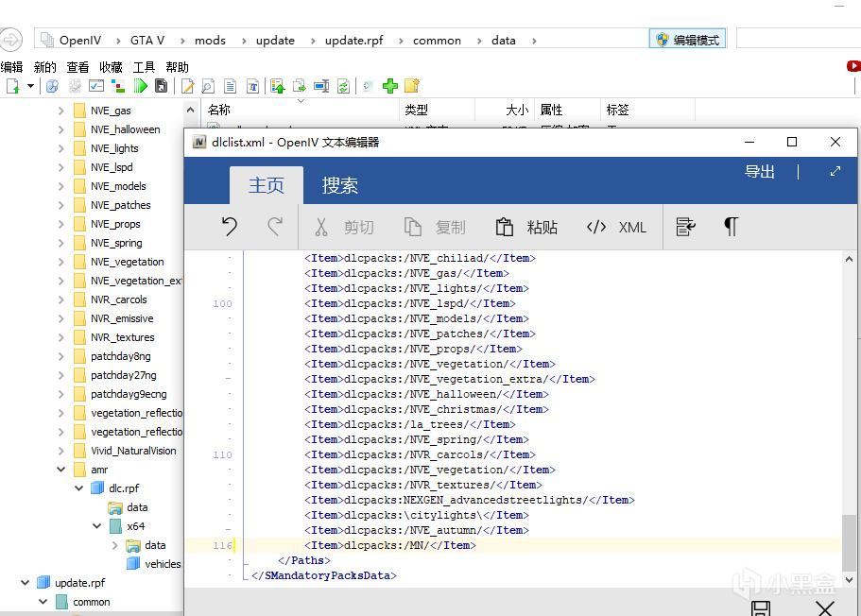861x616 pixels.
Task: Collapse the update.rpf tree node
Action: (x=25, y=583)
